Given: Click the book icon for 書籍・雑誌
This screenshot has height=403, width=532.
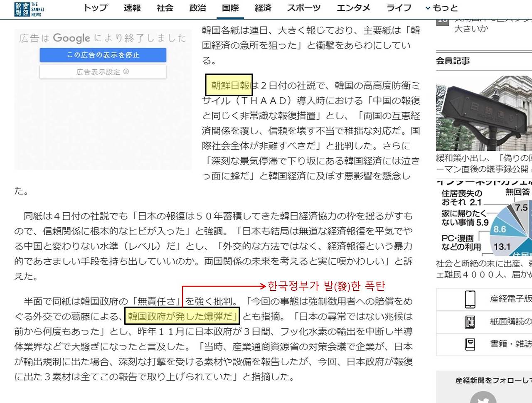Looking at the screenshot, I should point(470,344).
